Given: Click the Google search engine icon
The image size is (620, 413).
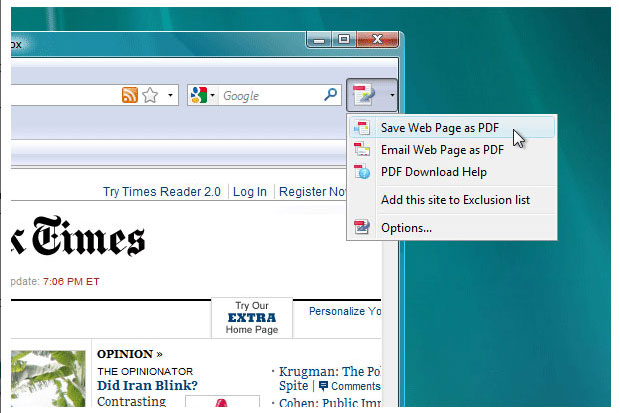Looking at the screenshot, I should [x=199, y=95].
